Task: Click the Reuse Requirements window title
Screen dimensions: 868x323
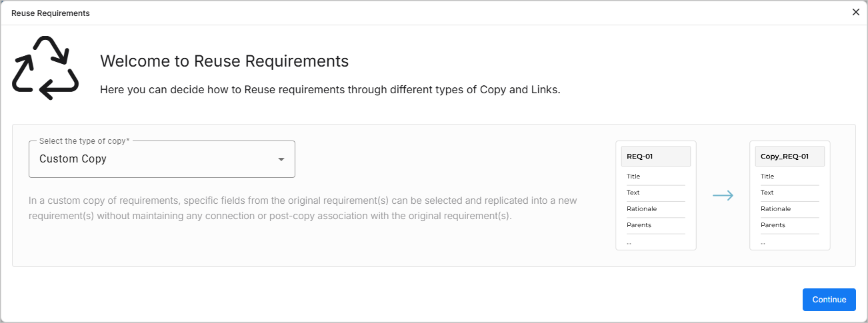Action: (51, 13)
